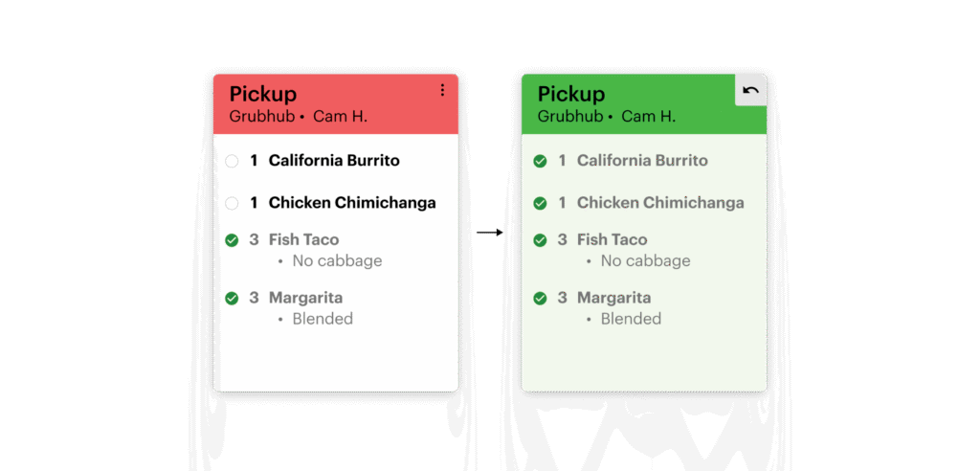Viewport: 980px width, 471px height.
Task: Click the red Pickup ticket header title
Action: 263,94
